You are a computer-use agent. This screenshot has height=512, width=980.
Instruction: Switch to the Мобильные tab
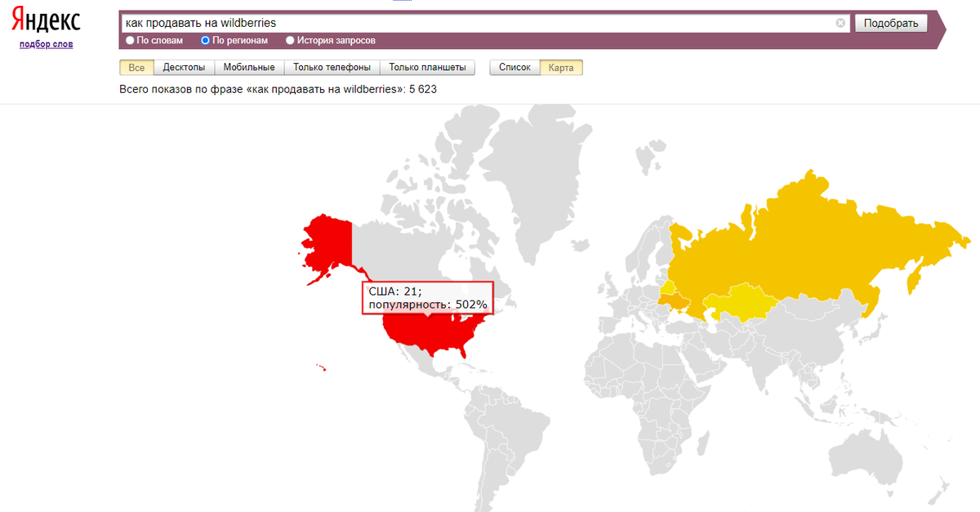[249, 68]
